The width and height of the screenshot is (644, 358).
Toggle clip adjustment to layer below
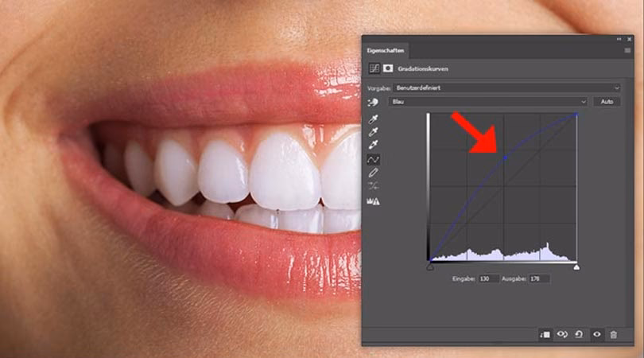(545, 335)
